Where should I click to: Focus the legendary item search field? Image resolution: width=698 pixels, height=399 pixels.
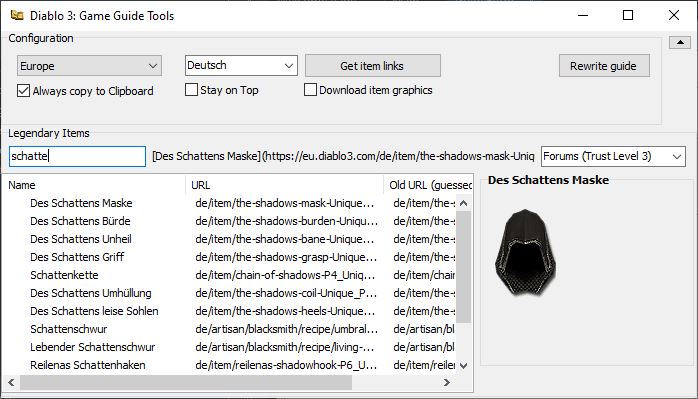pos(77,156)
